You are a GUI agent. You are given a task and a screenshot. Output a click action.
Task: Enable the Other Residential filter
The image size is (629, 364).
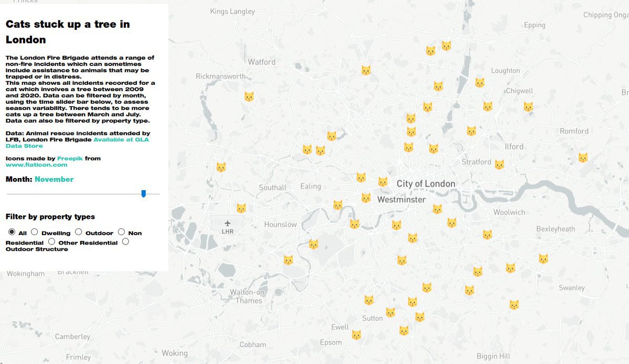51,241
